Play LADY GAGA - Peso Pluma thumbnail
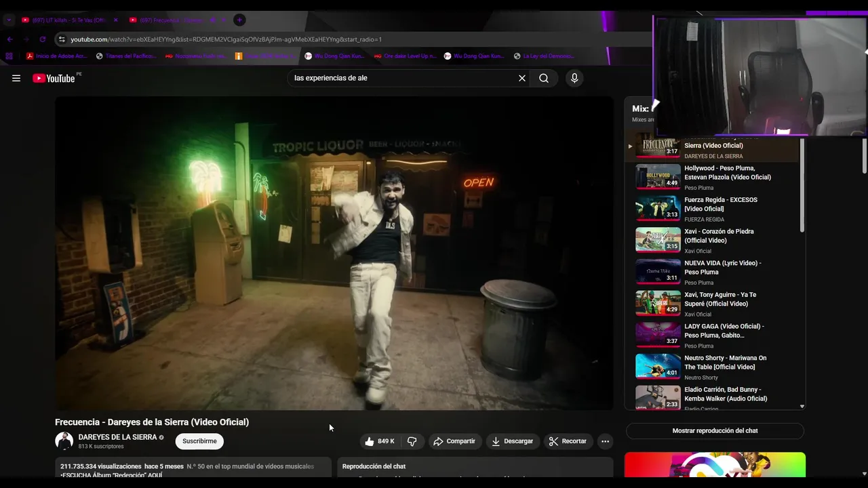The image size is (868, 488). pyautogui.click(x=658, y=335)
